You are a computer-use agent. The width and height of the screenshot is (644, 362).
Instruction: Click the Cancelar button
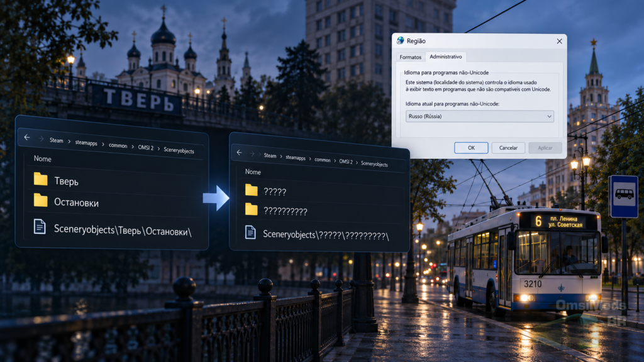click(508, 148)
